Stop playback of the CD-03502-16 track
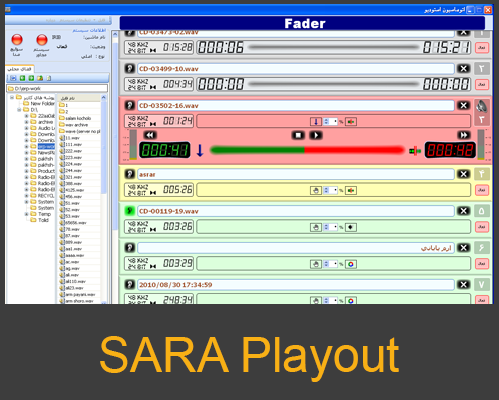The height and width of the screenshot is (400, 499). click(x=298, y=135)
